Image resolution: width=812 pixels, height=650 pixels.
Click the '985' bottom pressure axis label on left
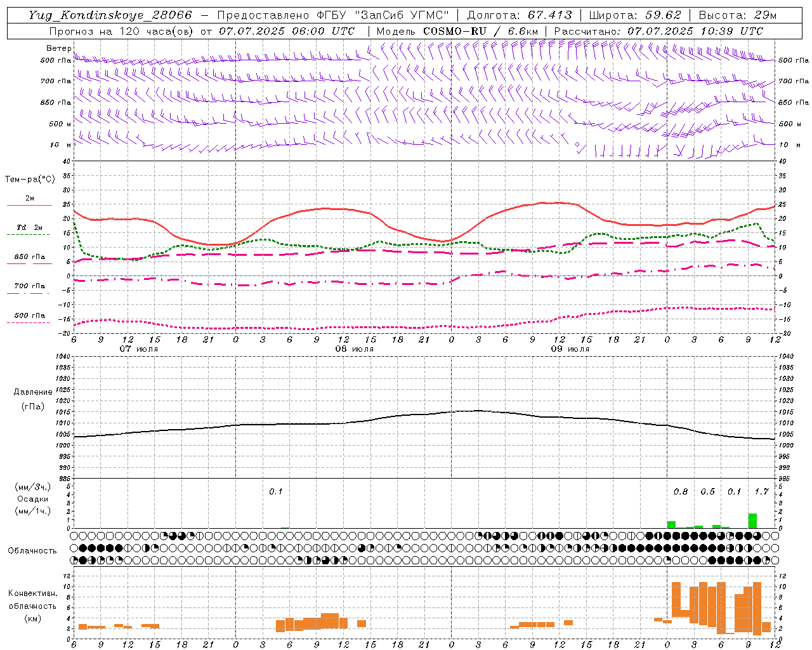click(x=64, y=479)
